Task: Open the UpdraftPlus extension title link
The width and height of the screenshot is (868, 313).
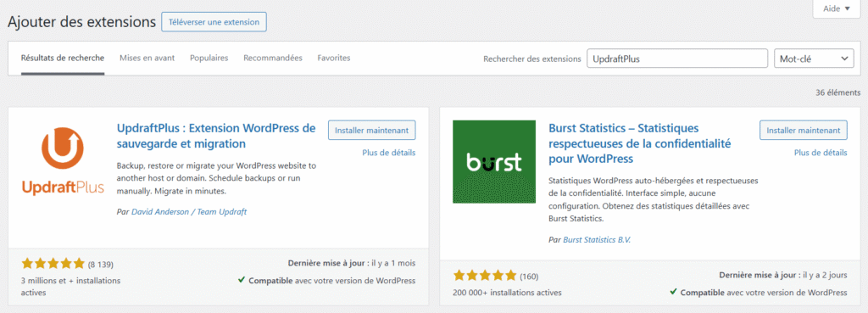Action: pos(216,136)
